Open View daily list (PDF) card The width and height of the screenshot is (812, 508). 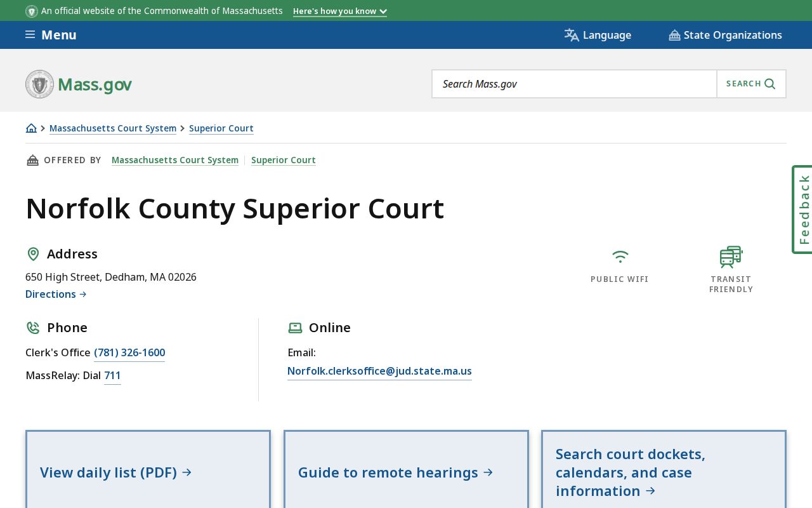point(148,470)
